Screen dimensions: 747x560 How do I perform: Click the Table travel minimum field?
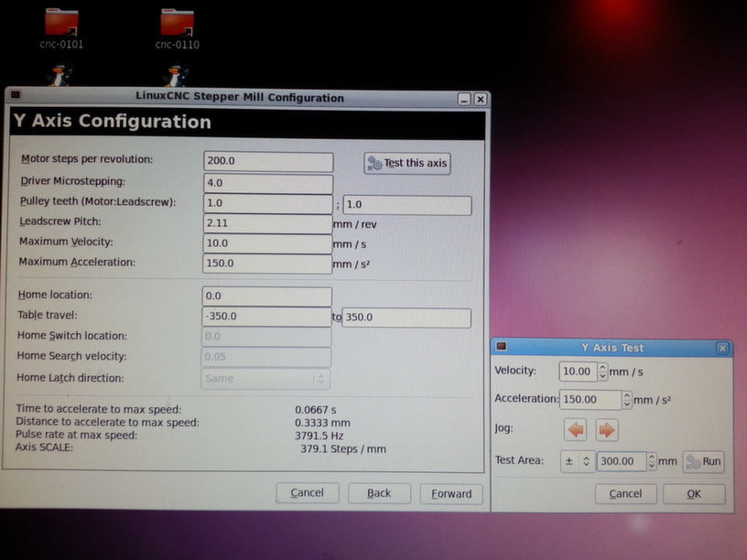266,317
